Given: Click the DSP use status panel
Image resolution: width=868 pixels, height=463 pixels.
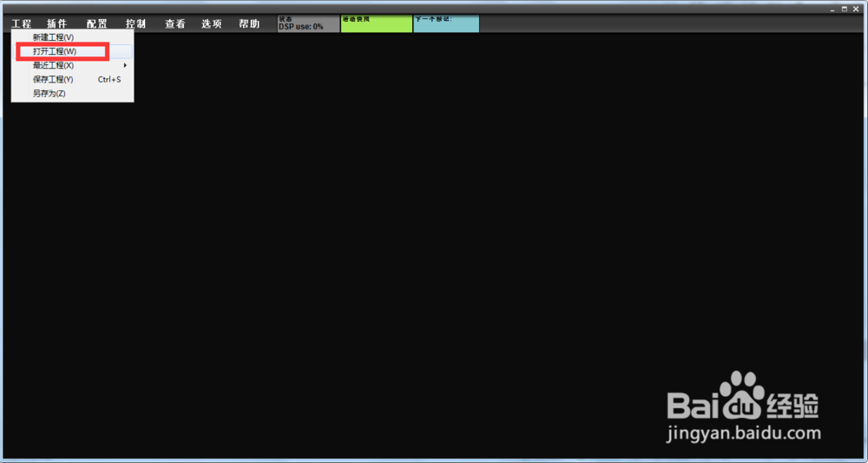Looking at the screenshot, I should 308,23.
